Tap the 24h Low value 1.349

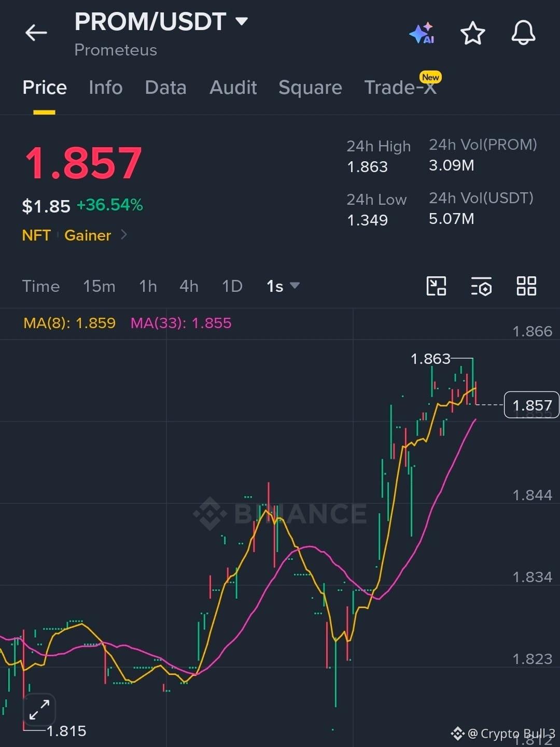coord(367,220)
